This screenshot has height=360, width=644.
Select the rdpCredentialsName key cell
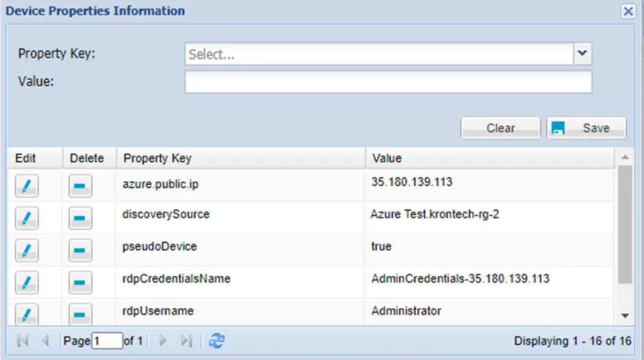[240, 282]
